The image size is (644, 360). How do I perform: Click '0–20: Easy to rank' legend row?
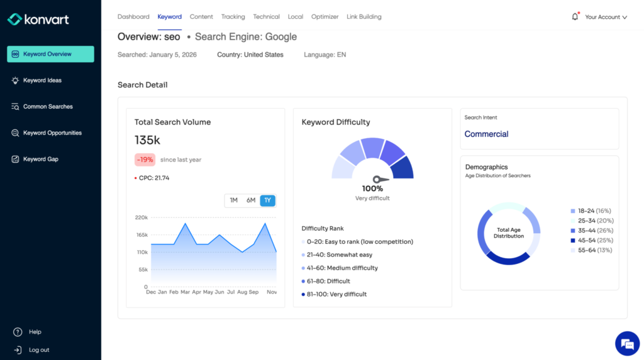[x=357, y=242]
